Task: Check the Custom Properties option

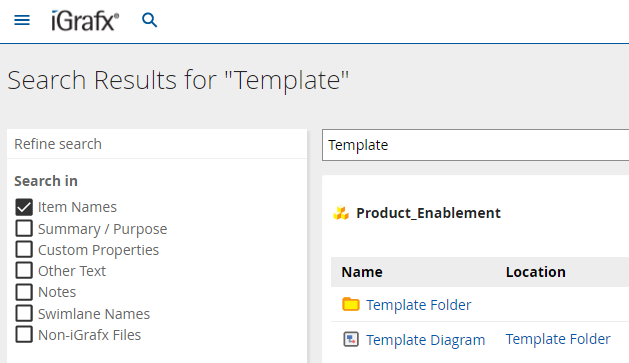Action: (x=24, y=249)
